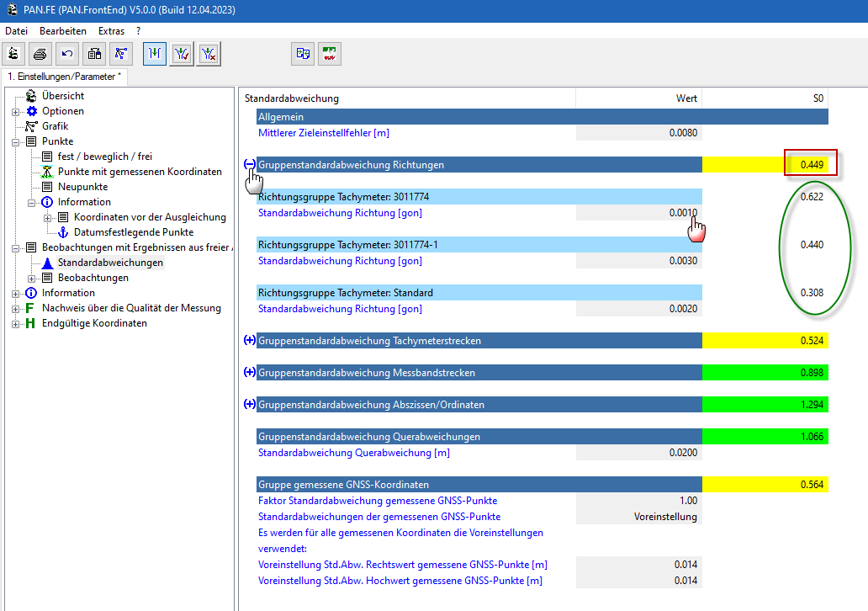Collapse the Punkte tree node

16,141
